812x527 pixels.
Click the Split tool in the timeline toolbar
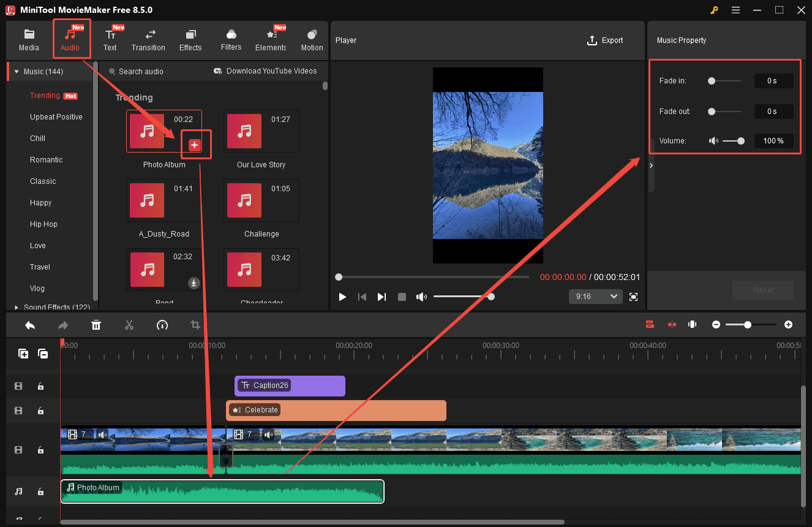point(129,325)
